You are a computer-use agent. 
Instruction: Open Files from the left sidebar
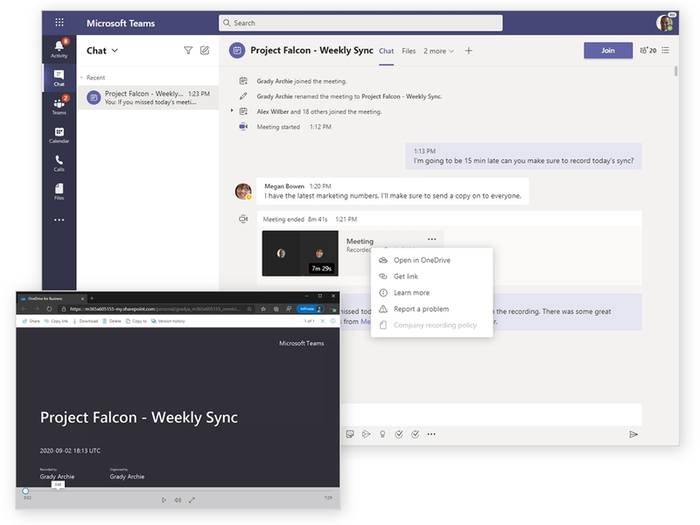tap(59, 192)
